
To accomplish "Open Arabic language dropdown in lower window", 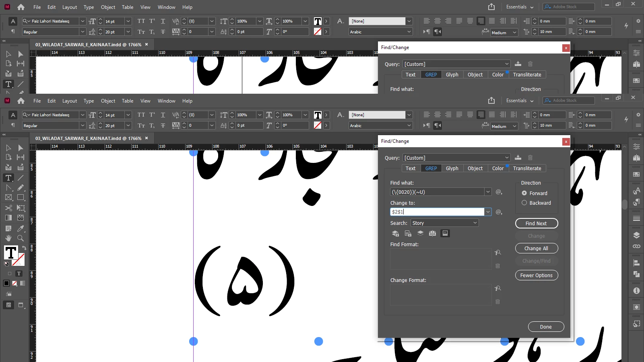I will click(x=409, y=125).
